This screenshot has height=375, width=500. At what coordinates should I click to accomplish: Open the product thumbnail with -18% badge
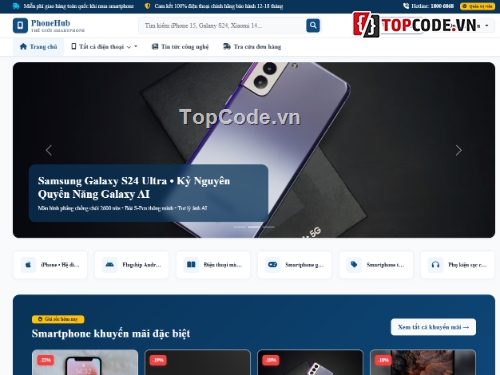310,362
